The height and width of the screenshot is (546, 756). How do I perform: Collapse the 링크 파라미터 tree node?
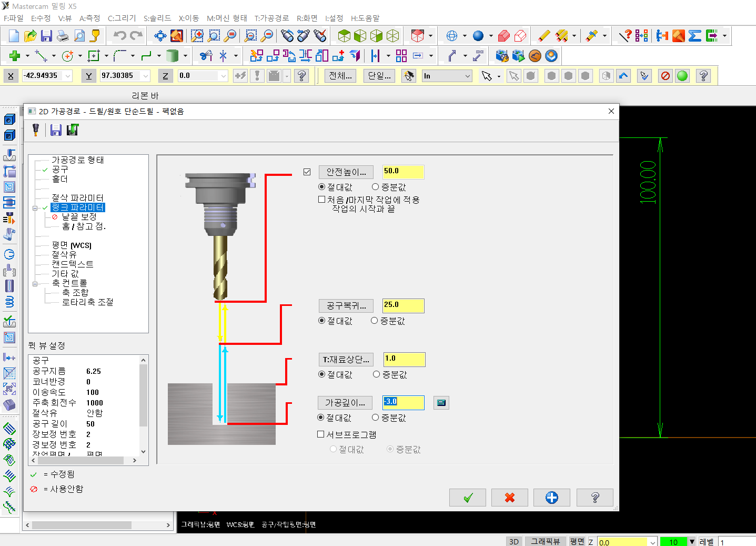(35, 208)
